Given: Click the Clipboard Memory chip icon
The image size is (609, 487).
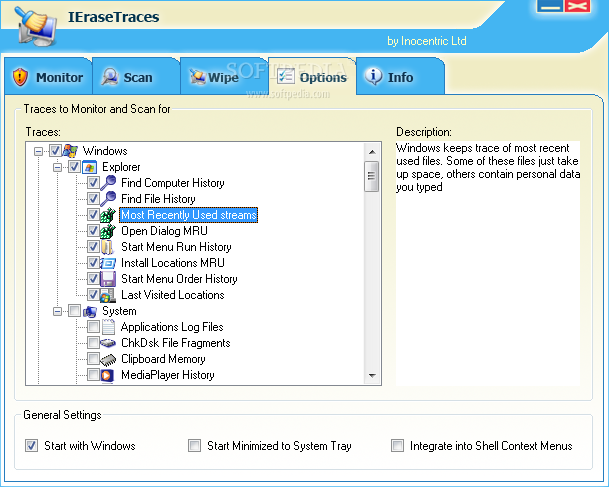Looking at the screenshot, I should pyautogui.click(x=108, y=359).
